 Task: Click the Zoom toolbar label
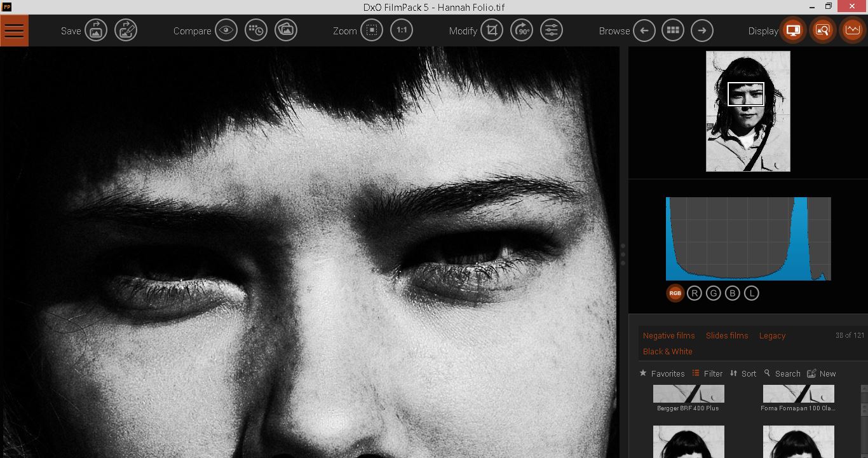344,31
